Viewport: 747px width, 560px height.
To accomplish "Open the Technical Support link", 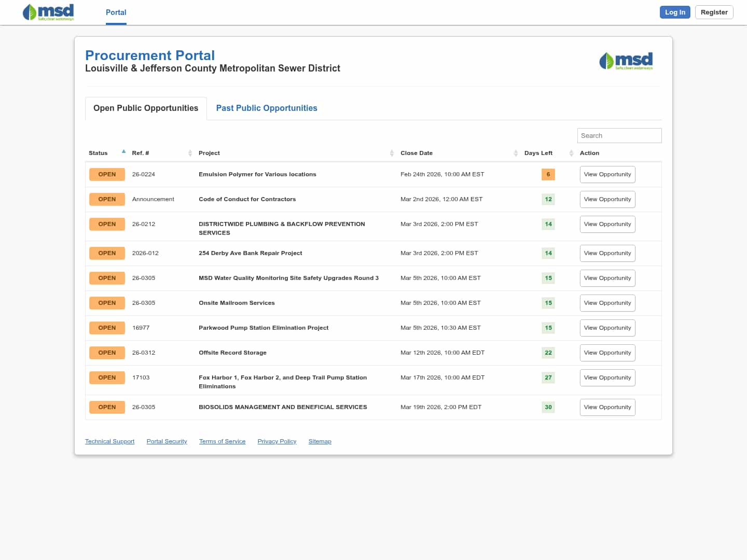I will click(109, 441).
